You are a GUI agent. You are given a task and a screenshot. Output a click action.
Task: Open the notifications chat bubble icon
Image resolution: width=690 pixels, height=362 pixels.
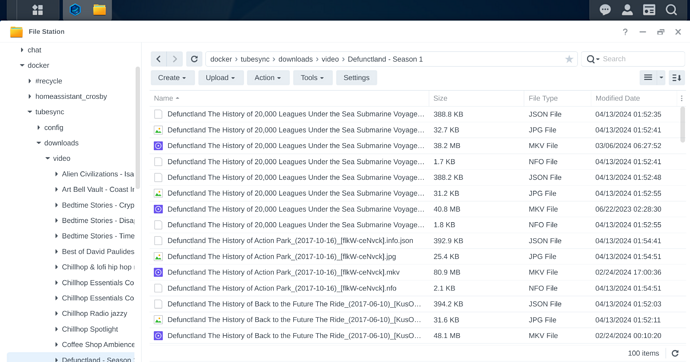[605, 10]
